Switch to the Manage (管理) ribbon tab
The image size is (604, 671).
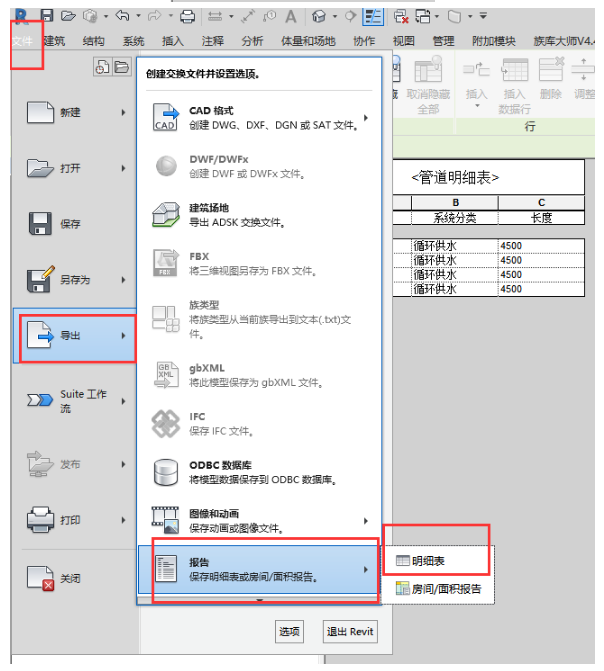pos(443,41)
